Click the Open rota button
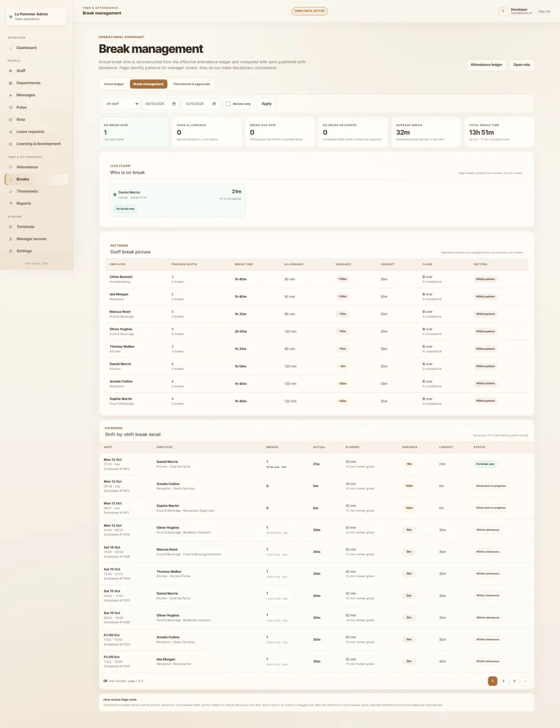 (522, 65)
